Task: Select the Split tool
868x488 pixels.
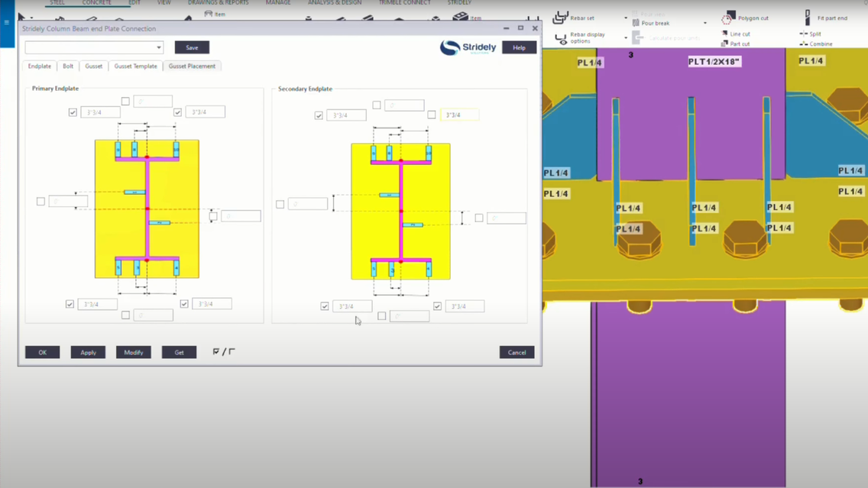Action: pyautogui.click(x=816, y=34)
